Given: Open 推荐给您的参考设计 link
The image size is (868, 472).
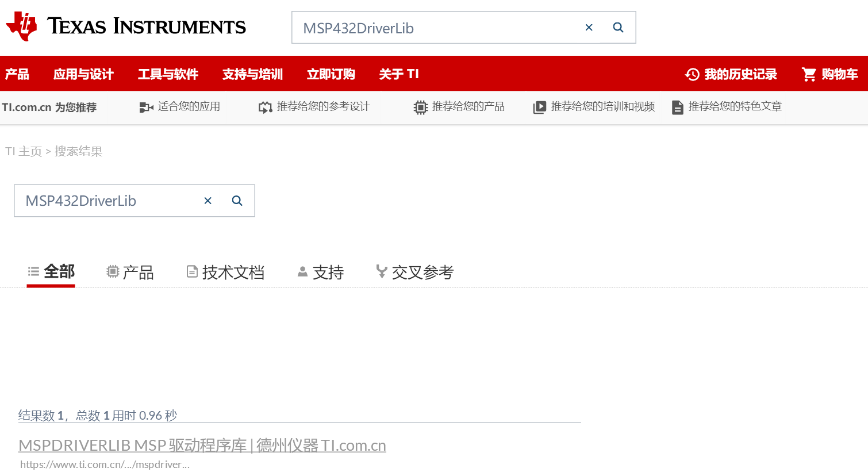Looking at the screenshot, I should pyautogui.click(x=323, y=106).
